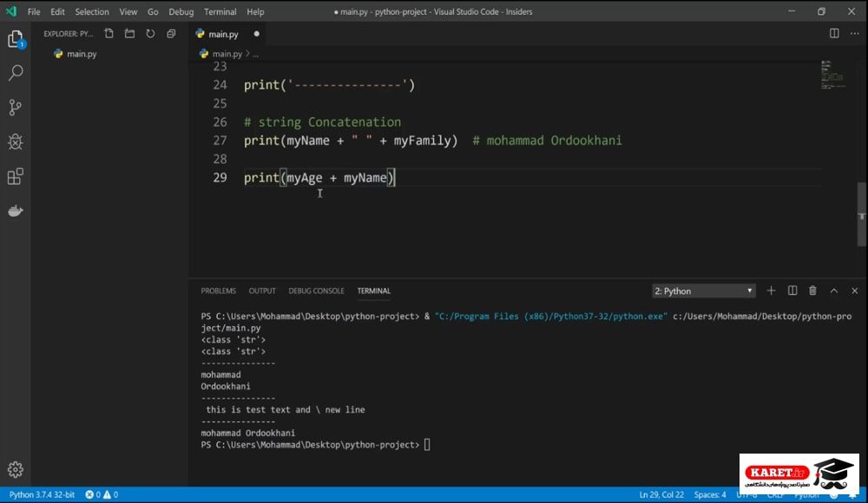Viewport: 868px width, 503px height.
Task: Click the 'EXPLORER: PY...' sidebar title
Action: [69, 34]
